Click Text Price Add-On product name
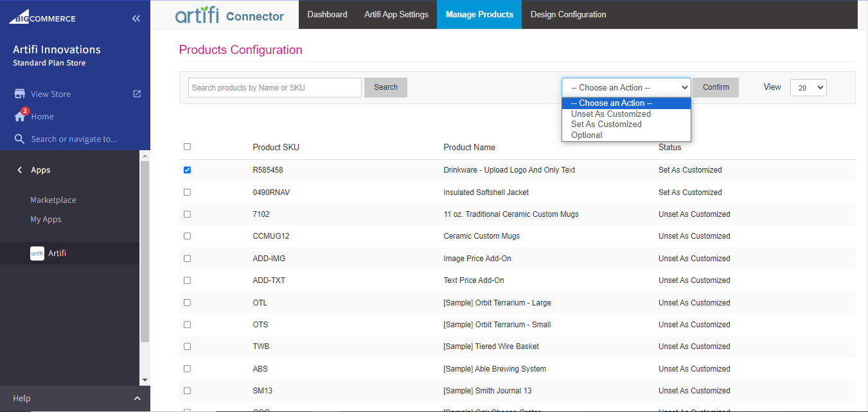868x412 pixels. pyautogui.click(x=474, y=280)
